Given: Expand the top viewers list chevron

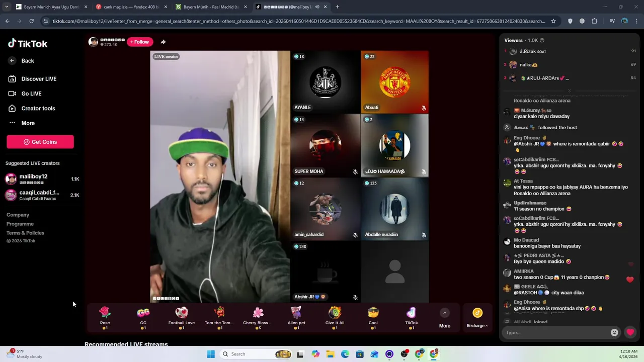Looking at the screenshot, I should pyautogui.click(x=570, y=90).
